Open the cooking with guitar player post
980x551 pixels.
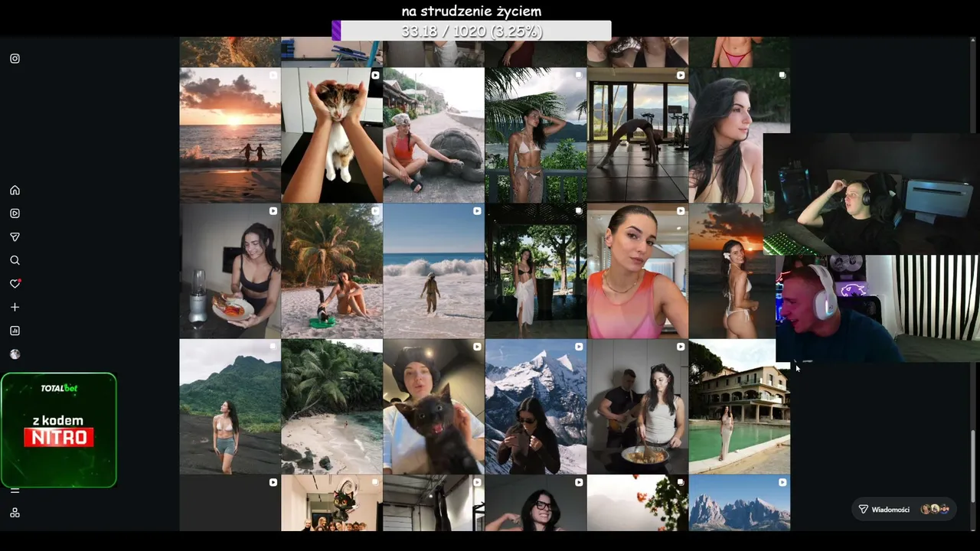click(637, 407)
